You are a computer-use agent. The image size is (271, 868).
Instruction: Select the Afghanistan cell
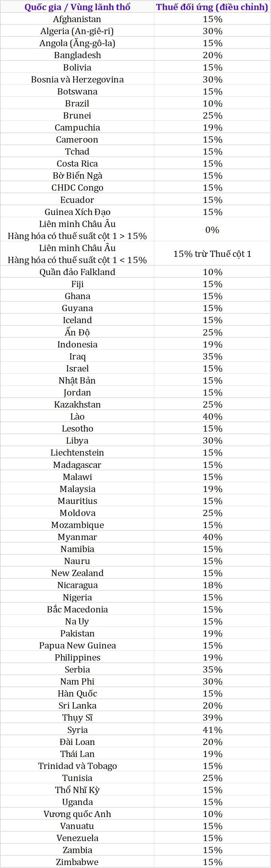[77, 19]
